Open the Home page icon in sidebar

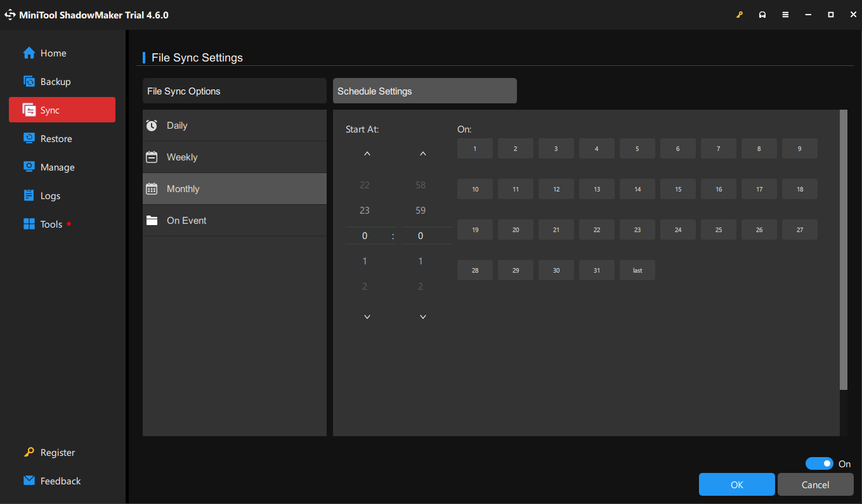[29, 53]
